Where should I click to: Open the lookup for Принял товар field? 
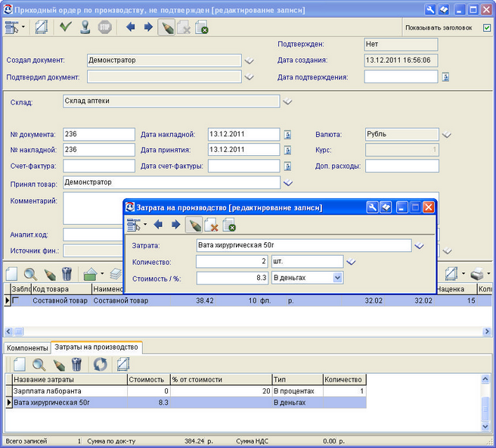tap(288, 182)
